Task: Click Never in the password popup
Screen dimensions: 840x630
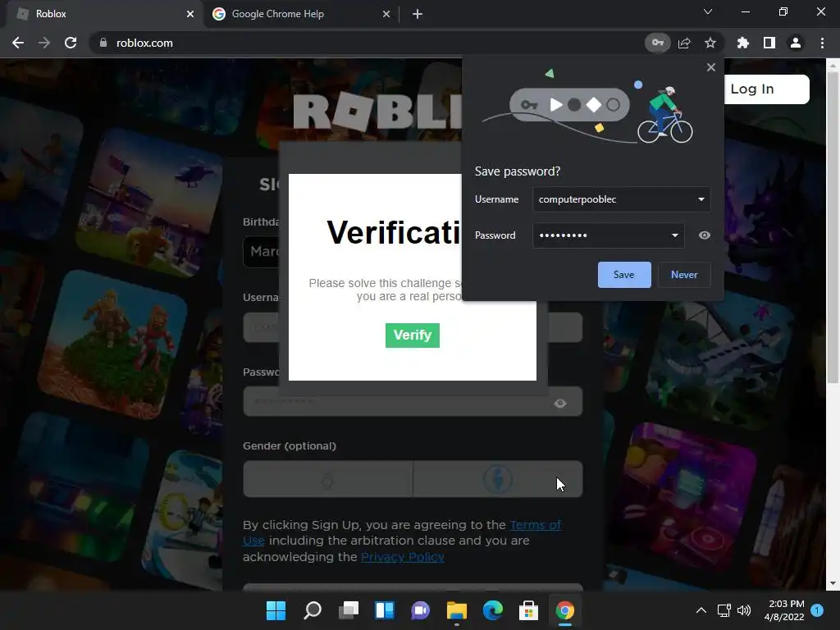Action: coord(684,275)
